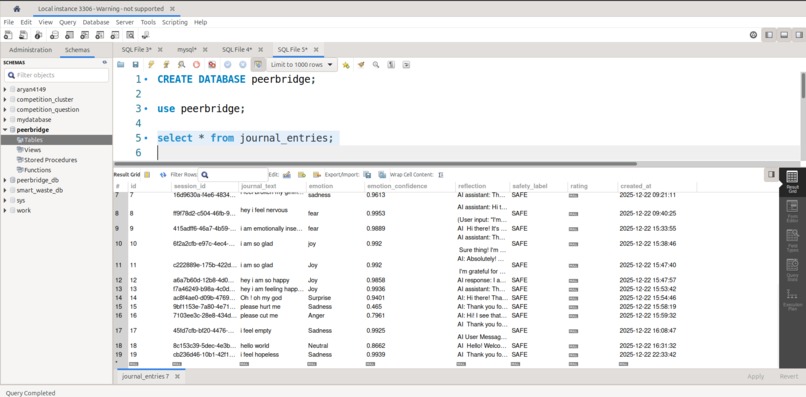Toggle wrap cell content icon
Image resolution: width=806 pixels, height=397 pixels.
tap(441, 175)
